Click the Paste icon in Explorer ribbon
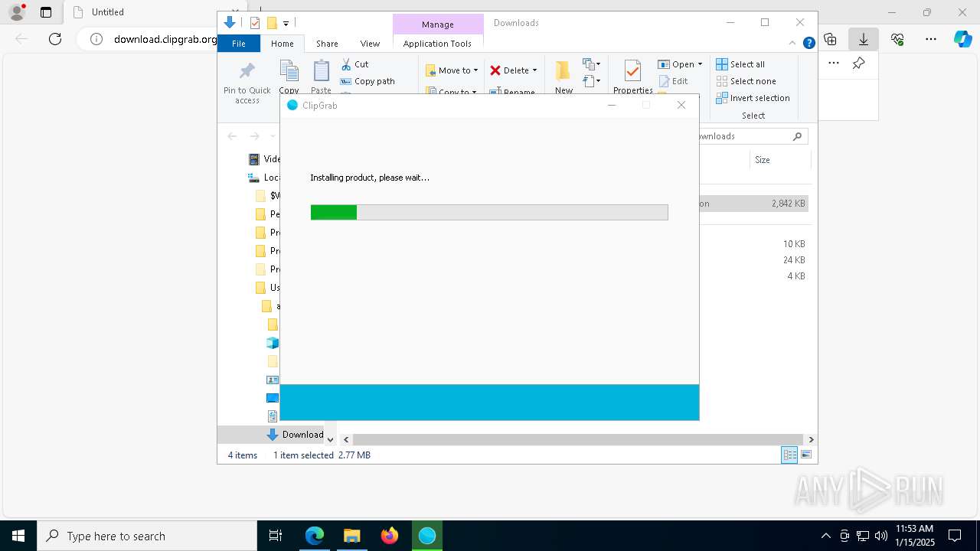The width and height of the screenshot is (980, 551). click(x=321, y=71)
